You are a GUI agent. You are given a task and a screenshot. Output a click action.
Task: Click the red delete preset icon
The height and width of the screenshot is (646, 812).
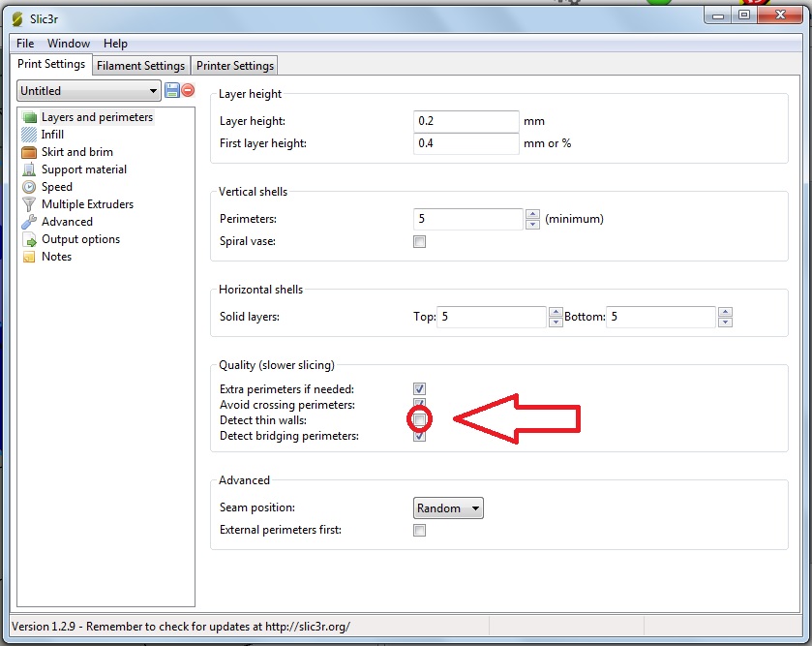coord(188,91)
